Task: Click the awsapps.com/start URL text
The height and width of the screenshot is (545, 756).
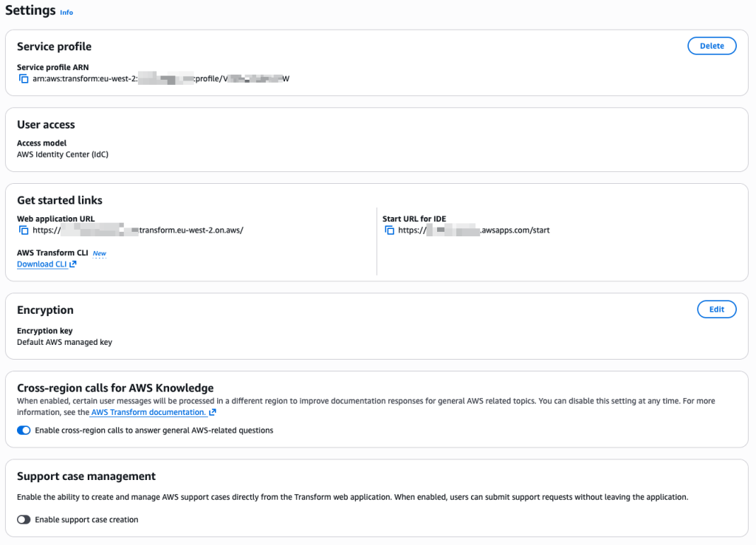Action: [515, 230]
